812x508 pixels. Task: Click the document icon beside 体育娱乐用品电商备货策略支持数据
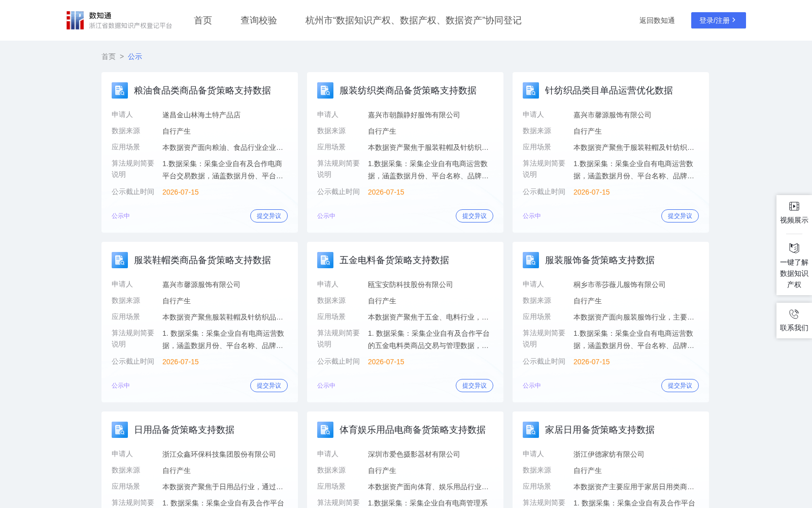[325, 430]
